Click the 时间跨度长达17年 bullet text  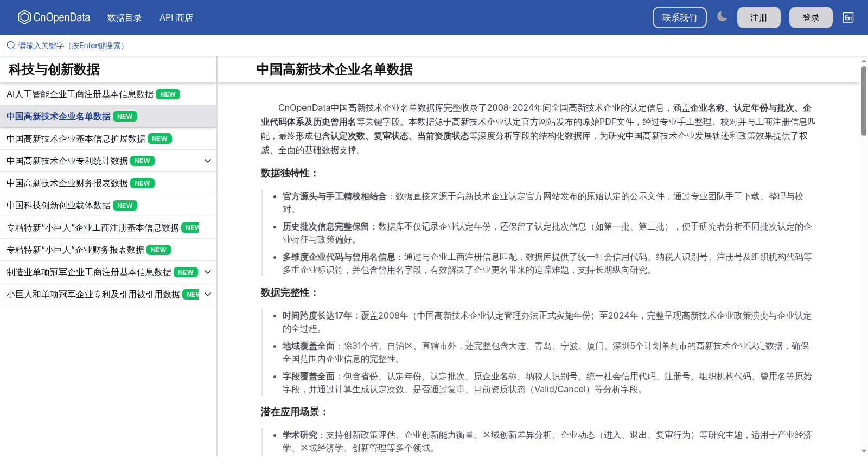pyautogui.click(x=317, y=315)
